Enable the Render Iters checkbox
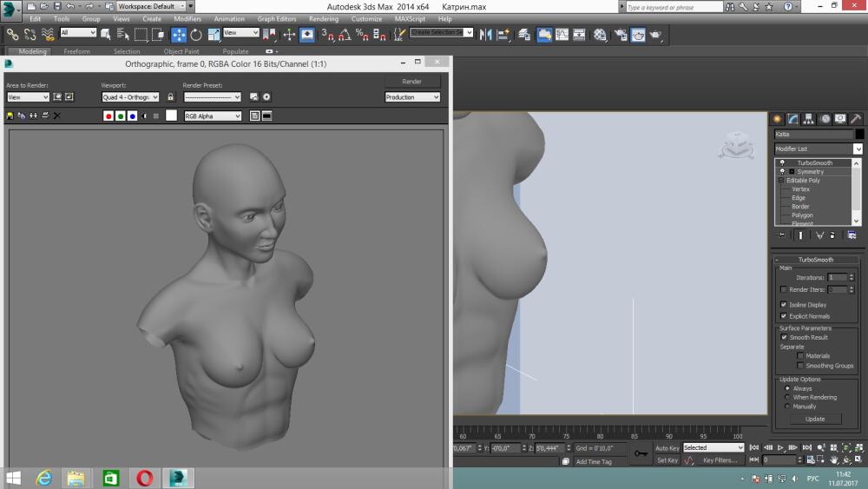This screenshot has width=868, height=489. [x=783, y=289]
